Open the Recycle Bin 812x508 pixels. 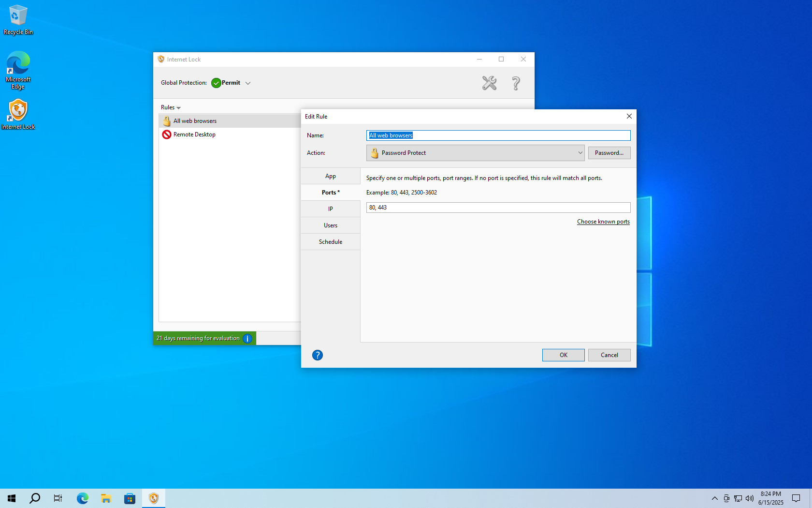coord(18,15)
